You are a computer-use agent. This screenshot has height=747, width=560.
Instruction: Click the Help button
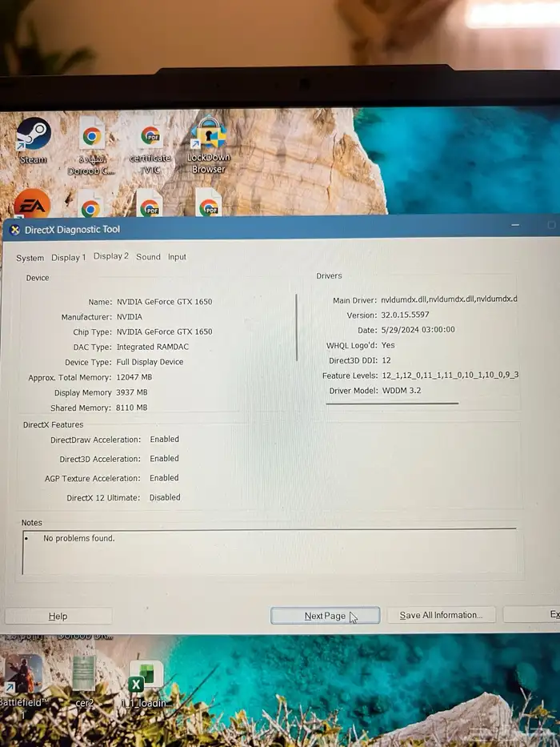(58, 616)
